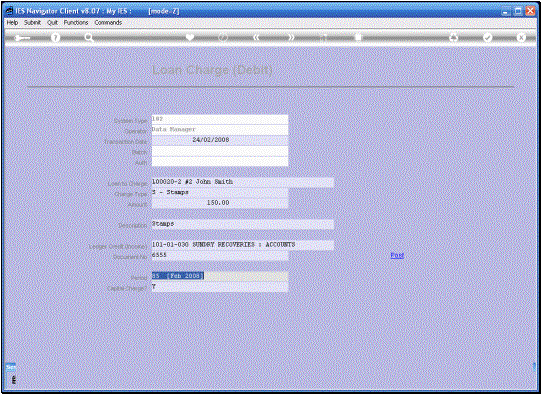541x394 pixels.
Task: Click the loan field with John Smith
Action: 243,182
